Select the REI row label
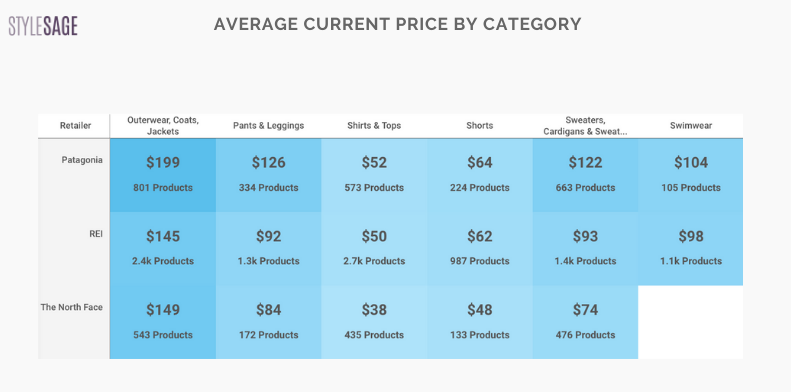 pyautogui.click(x=96, y=234)
